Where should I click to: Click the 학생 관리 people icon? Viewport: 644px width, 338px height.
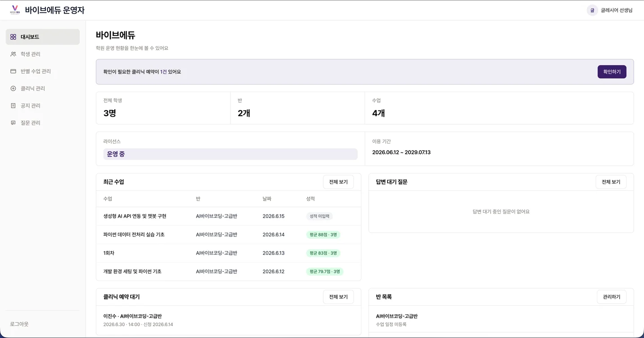click(x=13, y=54)
